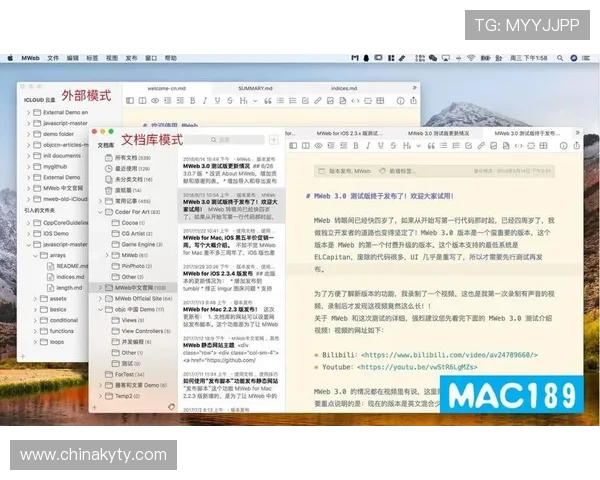Open the 文件 menu in menu bar
The height and width of the screenshot is (480, 600).
coord(53,58)
